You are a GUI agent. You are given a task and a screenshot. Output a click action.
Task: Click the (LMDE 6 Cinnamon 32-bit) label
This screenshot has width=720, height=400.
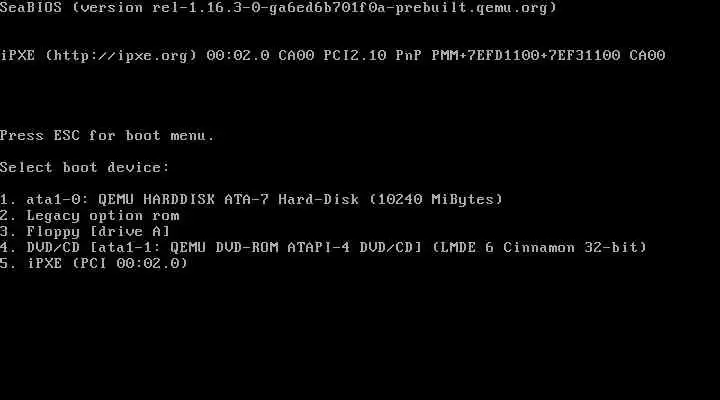(540, 248)
